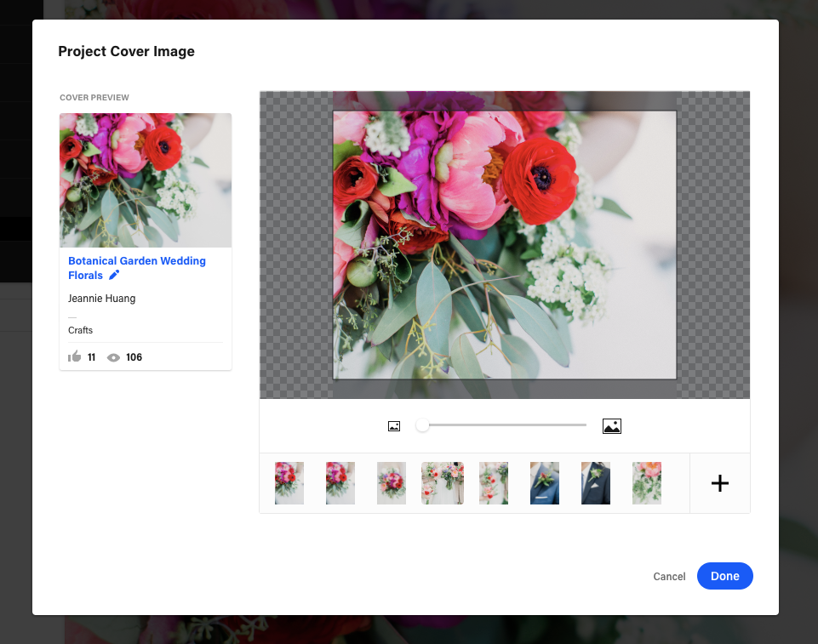
Task: Select the blue suit boutonniere thumbnail
Action: click(545, 483)
